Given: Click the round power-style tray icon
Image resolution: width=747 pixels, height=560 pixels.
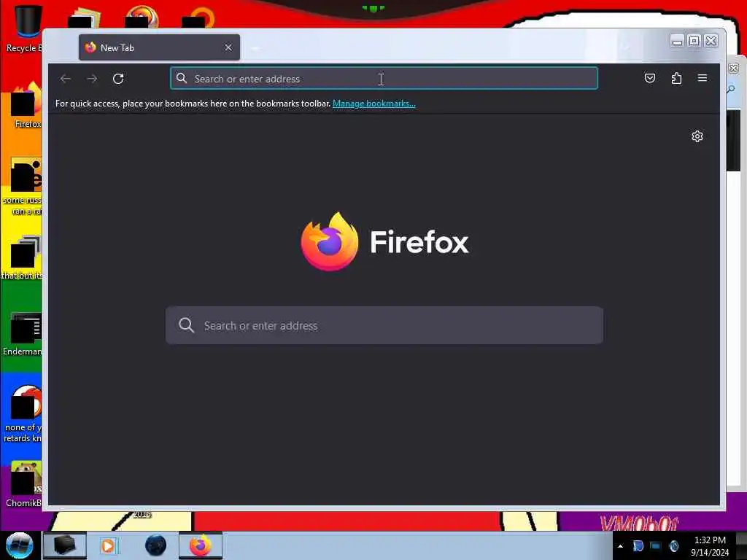Looking at the screenshot, I should click(673, 545).
